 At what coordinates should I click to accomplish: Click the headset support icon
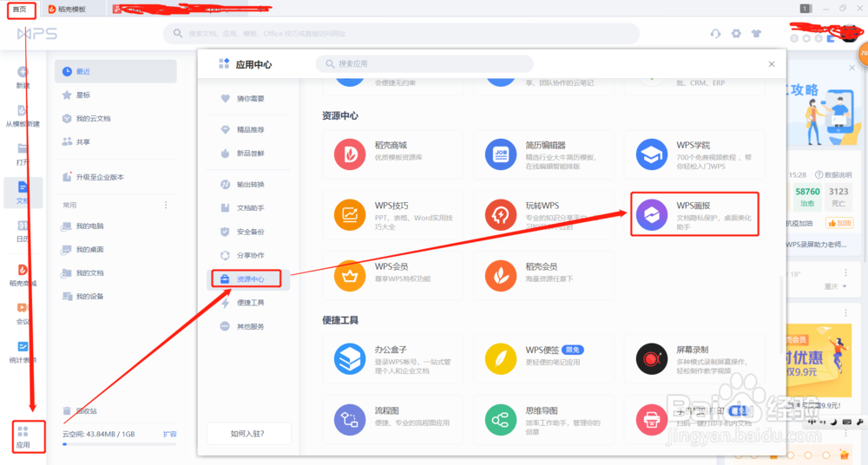pos(715,33)
